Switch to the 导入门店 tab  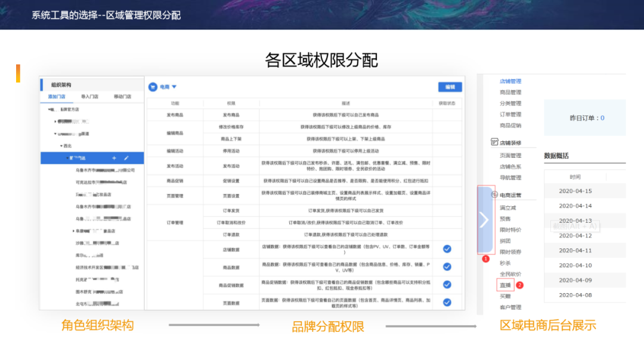coord(89,97)
